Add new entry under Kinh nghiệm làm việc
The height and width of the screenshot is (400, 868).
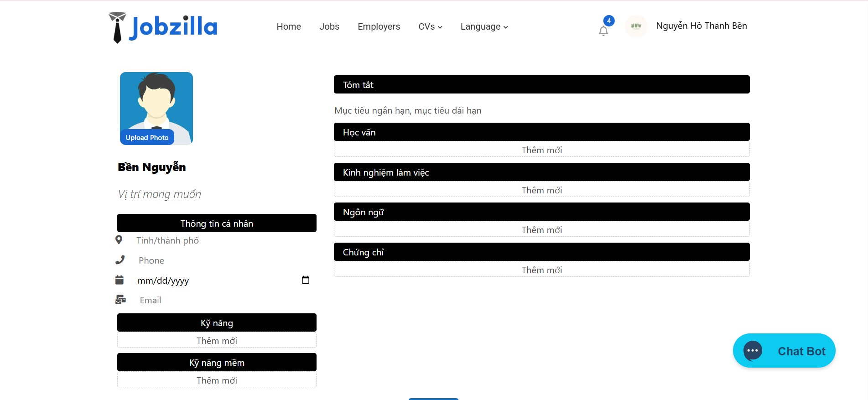[541, 190]
